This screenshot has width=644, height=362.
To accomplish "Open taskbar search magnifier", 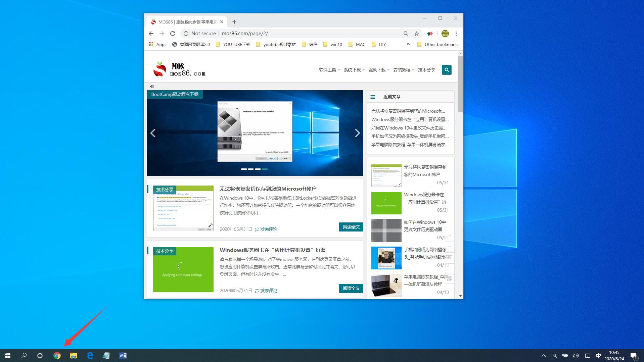I will (24, 356).
